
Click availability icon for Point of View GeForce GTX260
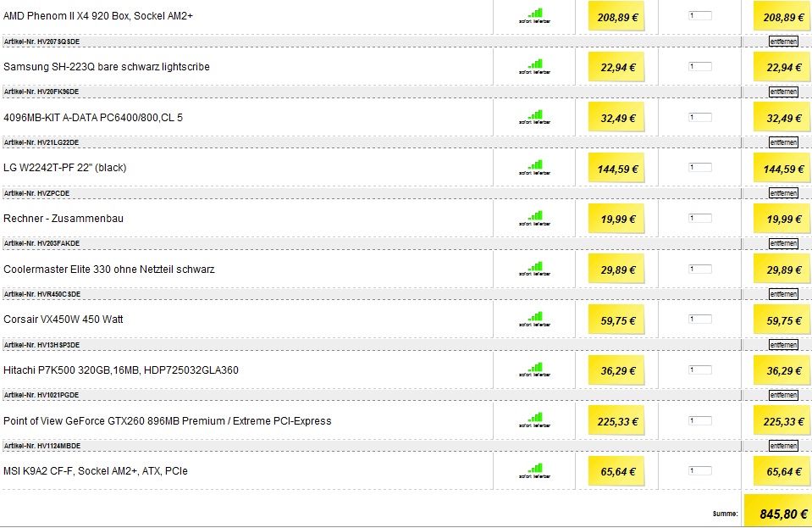point(534,420)
